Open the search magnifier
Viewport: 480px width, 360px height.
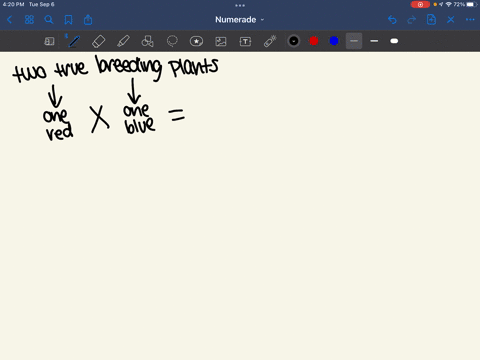point(49,20)
